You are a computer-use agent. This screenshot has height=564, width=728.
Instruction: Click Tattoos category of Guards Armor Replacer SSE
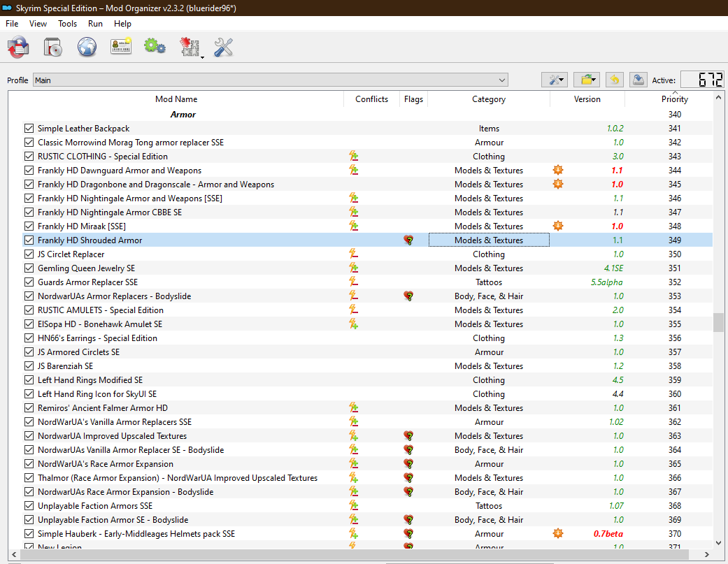point(488,282)
